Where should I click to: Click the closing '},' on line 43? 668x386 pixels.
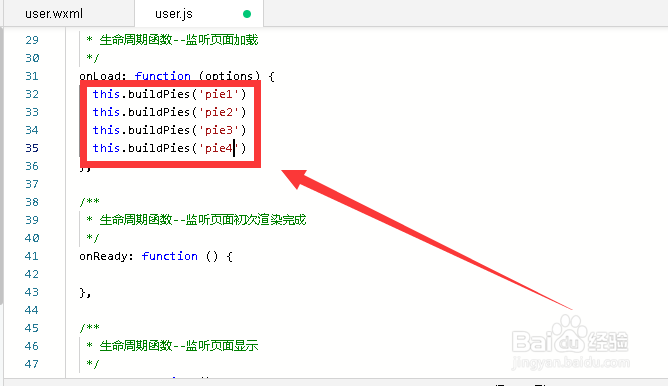point(85,293)
